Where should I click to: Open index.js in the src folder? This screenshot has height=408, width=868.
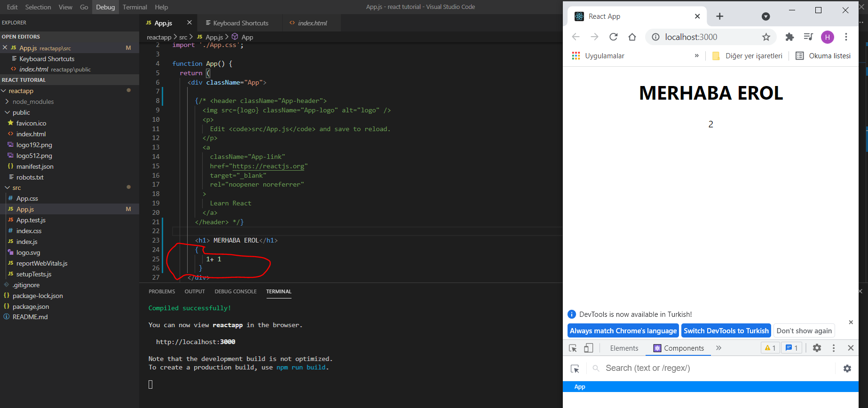(x=27, y=242)
